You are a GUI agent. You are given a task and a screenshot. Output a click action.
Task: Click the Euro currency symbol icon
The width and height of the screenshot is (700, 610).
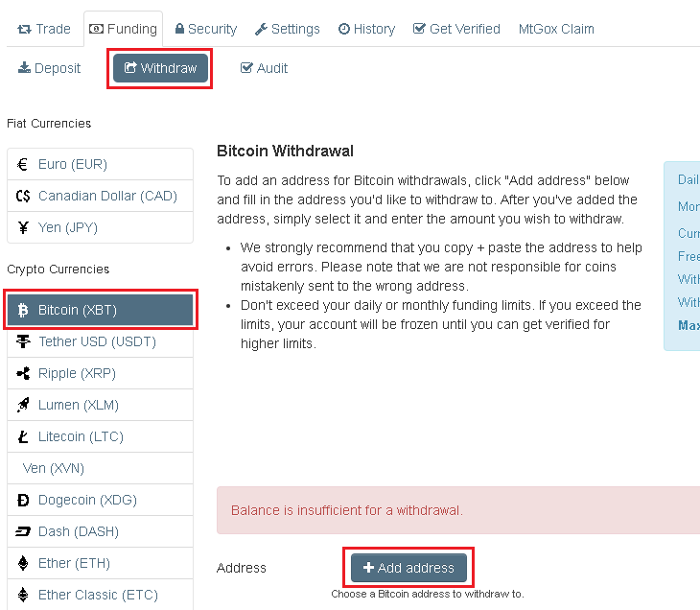tap(23, 164)
